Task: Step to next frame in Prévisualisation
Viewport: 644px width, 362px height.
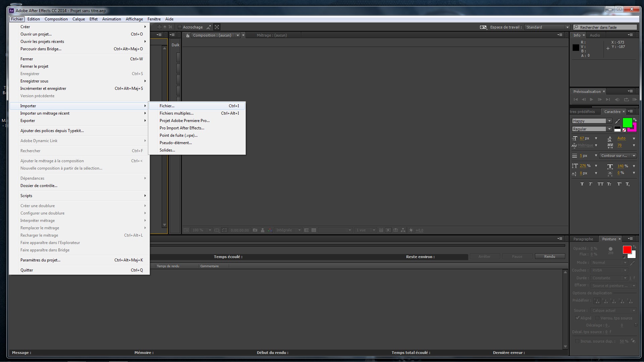Action: pyautogui.click(x=600, y=100)
